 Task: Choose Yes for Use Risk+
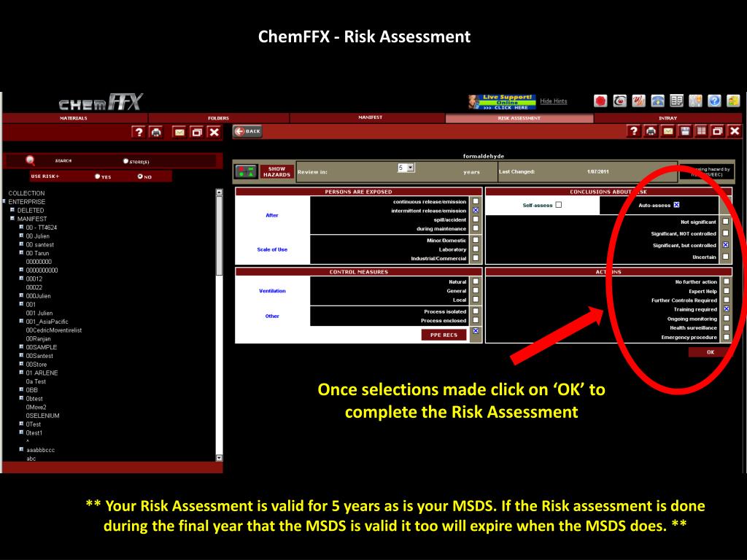click(x=97, y=176)
